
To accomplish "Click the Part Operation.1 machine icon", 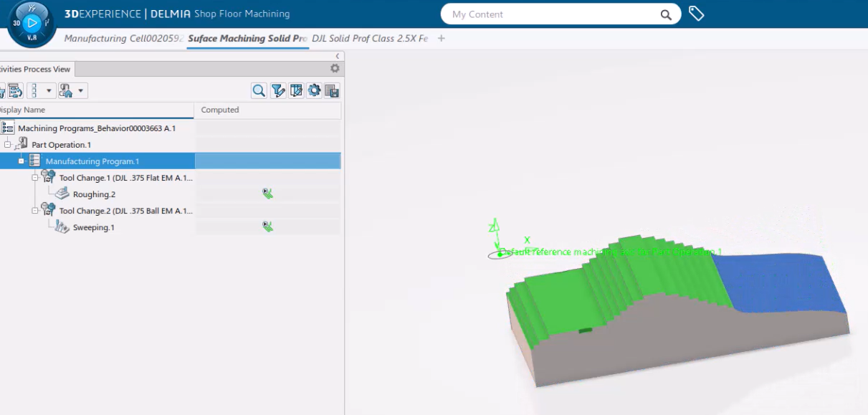I will (x=22, y=144).
